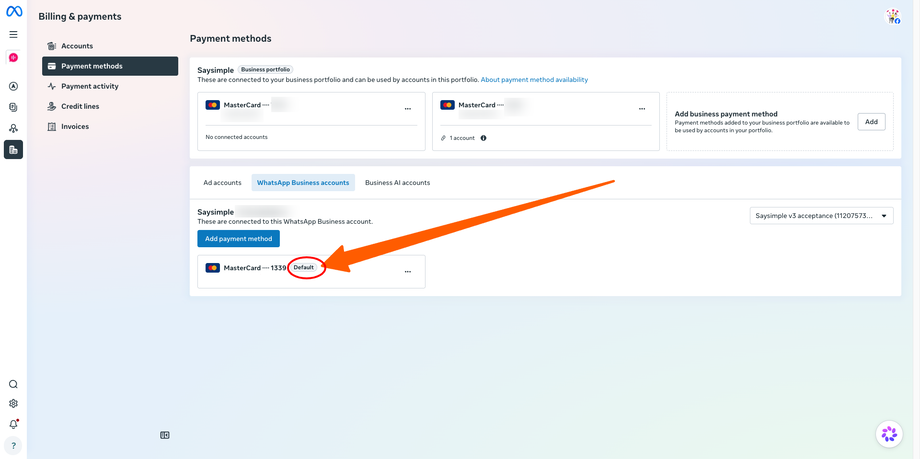The height and width of the screenshot is (459, 920).
Task: Toggle sidebar collapse panel icon
Action: [165, 436]
